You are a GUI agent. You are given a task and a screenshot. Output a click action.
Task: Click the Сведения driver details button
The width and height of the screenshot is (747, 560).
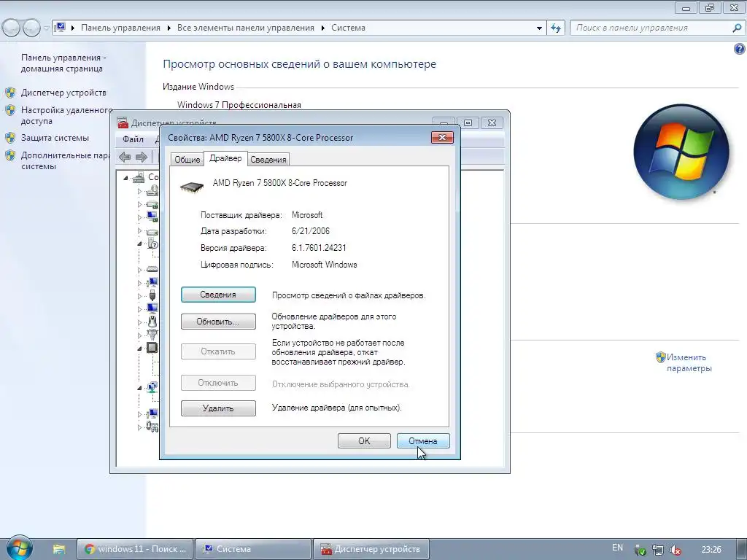(218, 295)
